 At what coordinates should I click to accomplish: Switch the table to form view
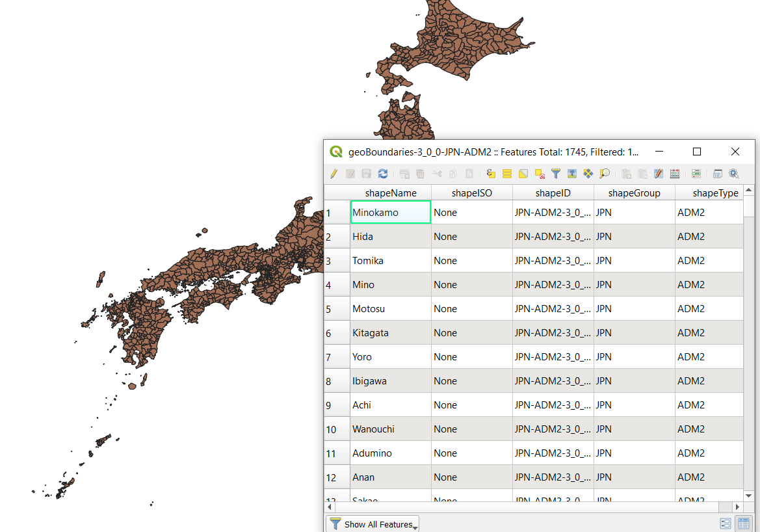tap(726, 524)
